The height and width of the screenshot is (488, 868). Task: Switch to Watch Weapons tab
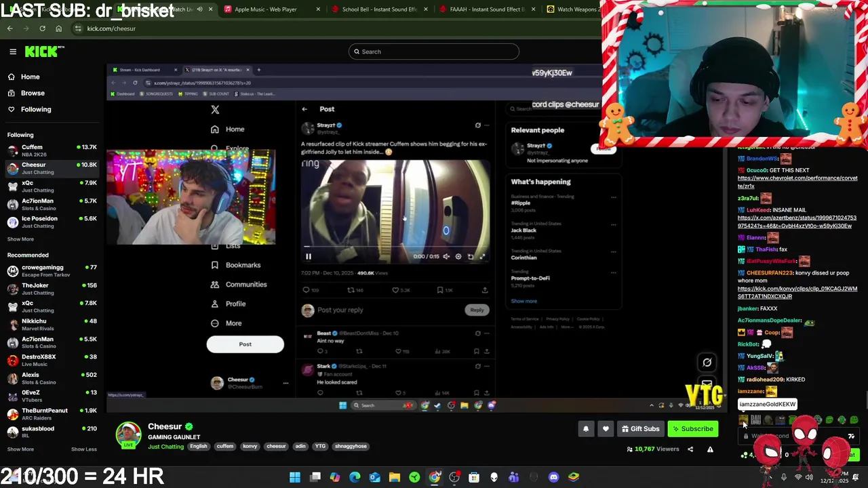pos(572,9)
